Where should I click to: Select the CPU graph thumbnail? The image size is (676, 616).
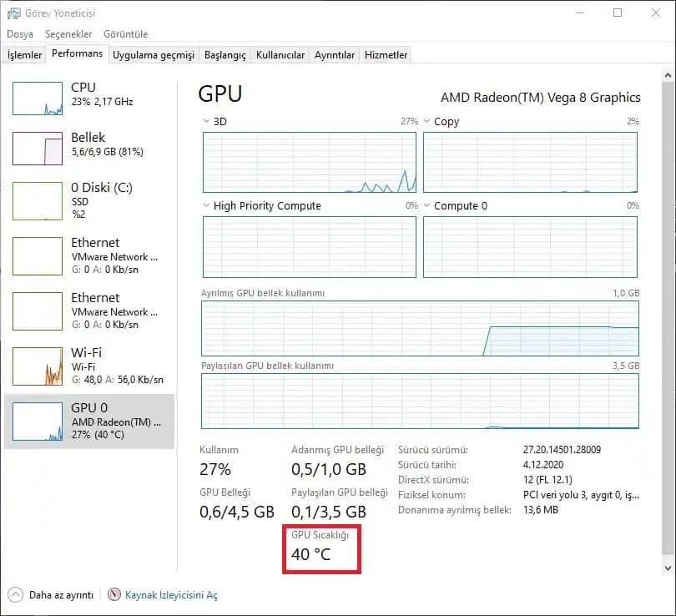38,98
